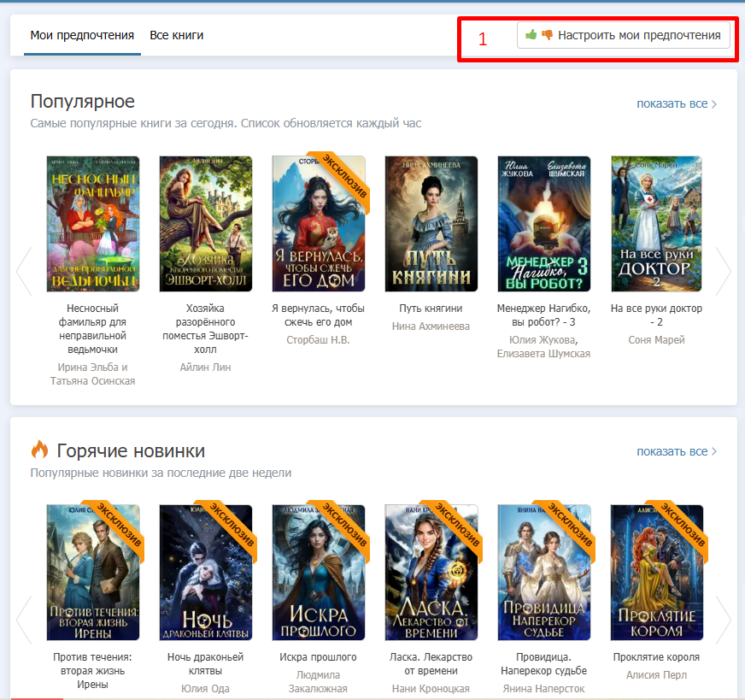Open the Путь княгини book cover
The width and height of the screenshot is (745, 700).
point(431,224)
